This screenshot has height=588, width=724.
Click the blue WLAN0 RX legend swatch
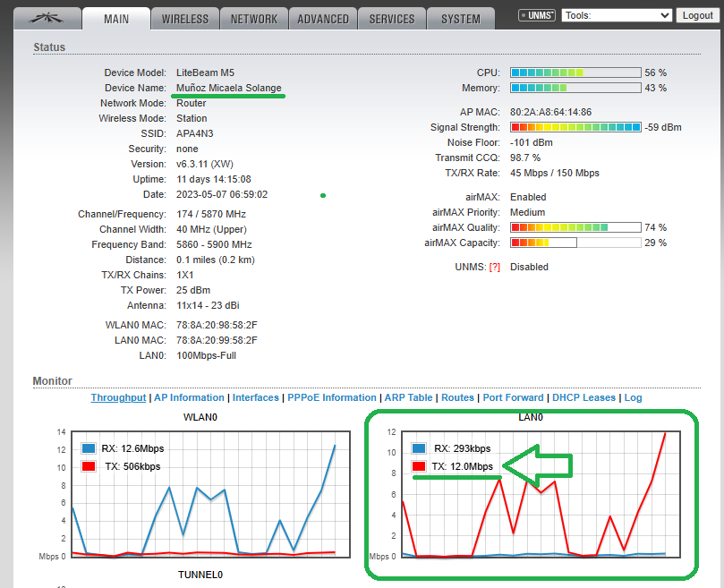point(89,448)
